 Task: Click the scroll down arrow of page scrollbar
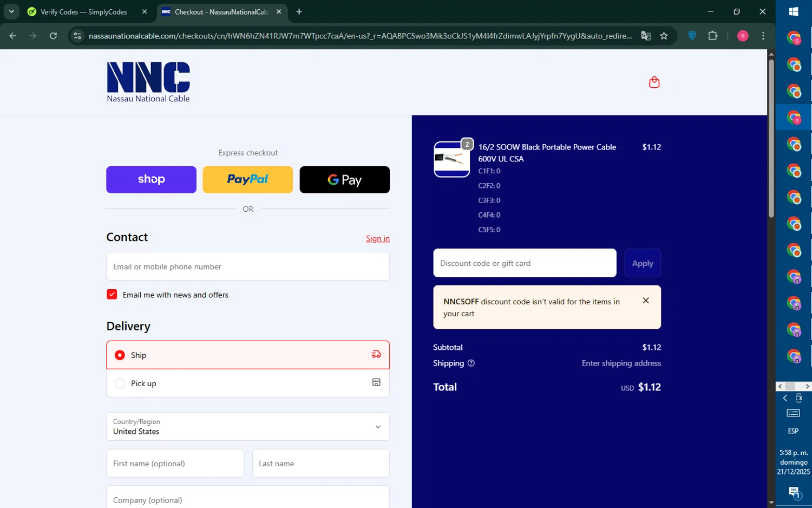[x=771, y=503]
